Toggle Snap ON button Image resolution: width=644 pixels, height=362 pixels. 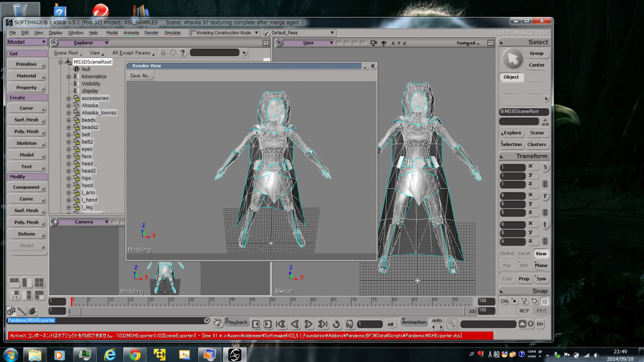tap(504, 301)
